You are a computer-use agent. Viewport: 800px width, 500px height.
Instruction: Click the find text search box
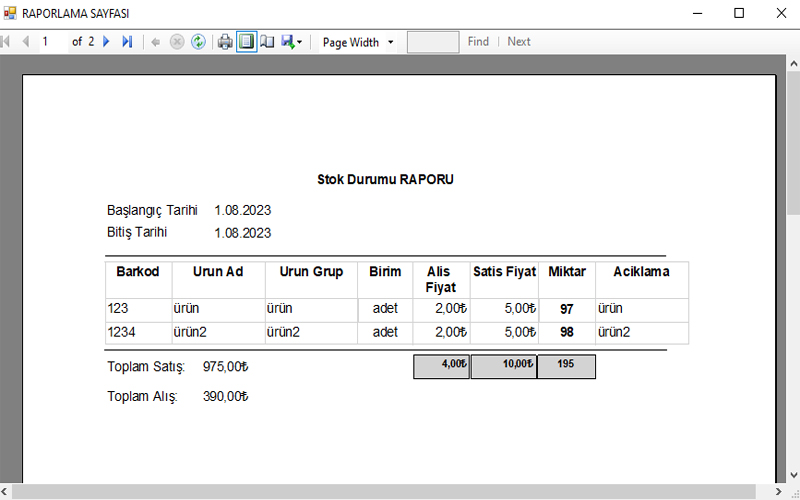pos(433,42)
